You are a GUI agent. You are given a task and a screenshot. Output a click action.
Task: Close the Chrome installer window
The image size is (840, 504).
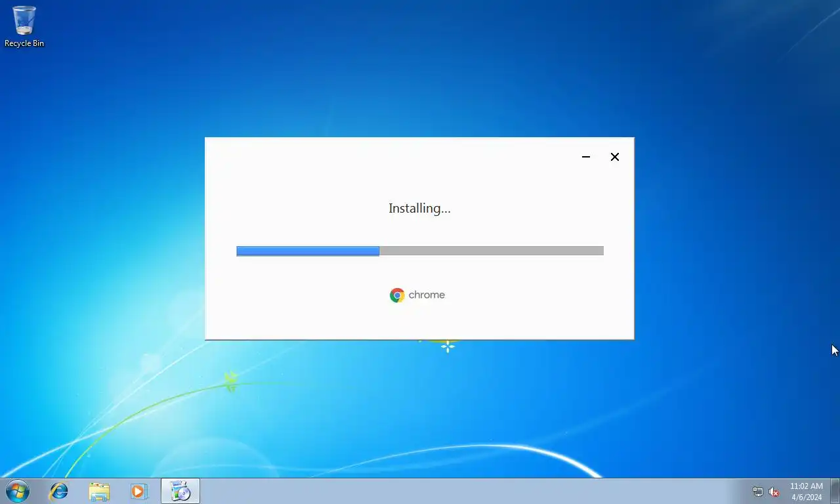(x=615, y=157)
